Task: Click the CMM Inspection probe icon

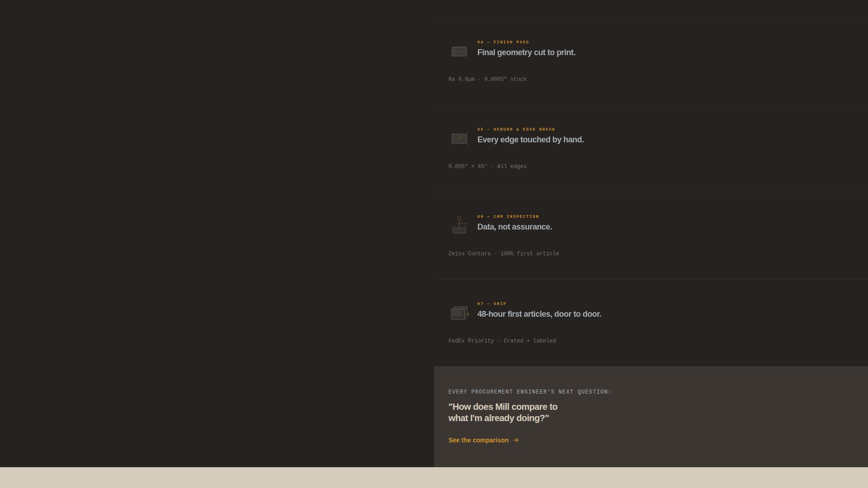Action: (x=459, y=225)
